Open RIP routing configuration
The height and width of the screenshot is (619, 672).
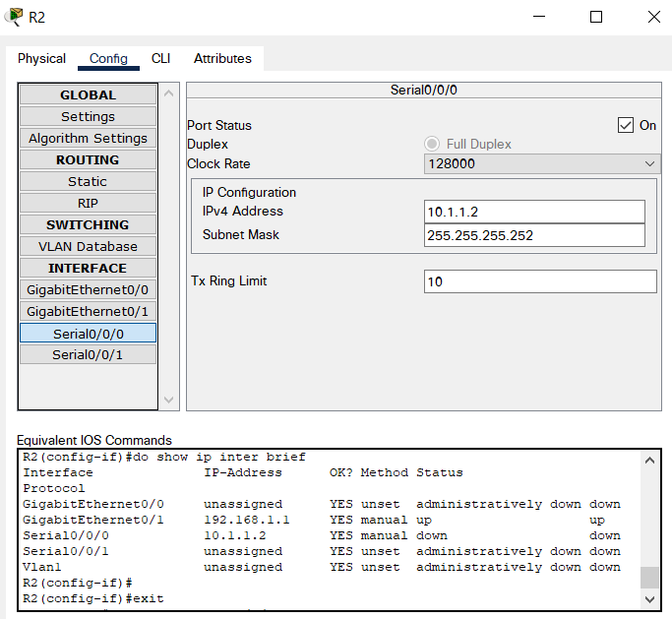[88, 203]
